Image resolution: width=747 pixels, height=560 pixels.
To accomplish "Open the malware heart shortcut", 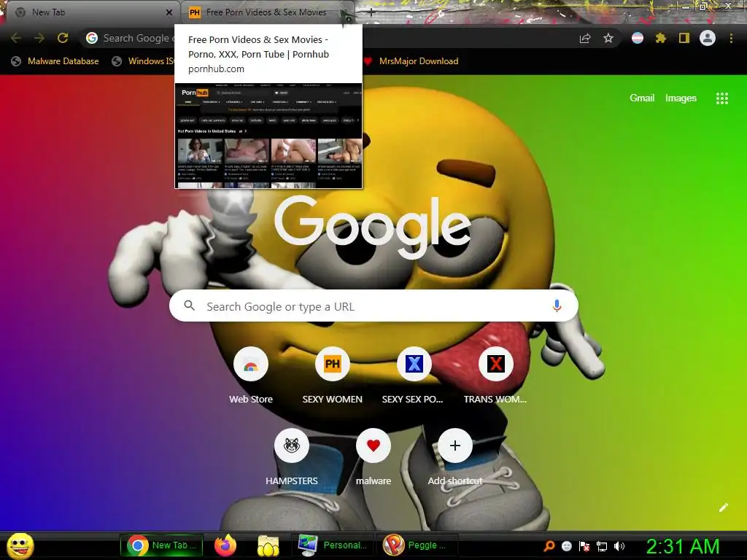I will pos(373,456).
